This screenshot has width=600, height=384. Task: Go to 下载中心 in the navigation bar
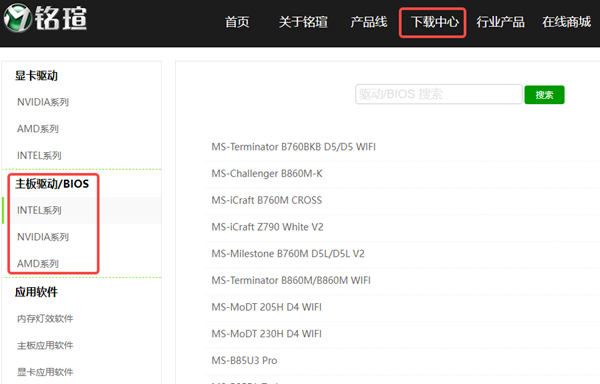[x=434, y=22]
